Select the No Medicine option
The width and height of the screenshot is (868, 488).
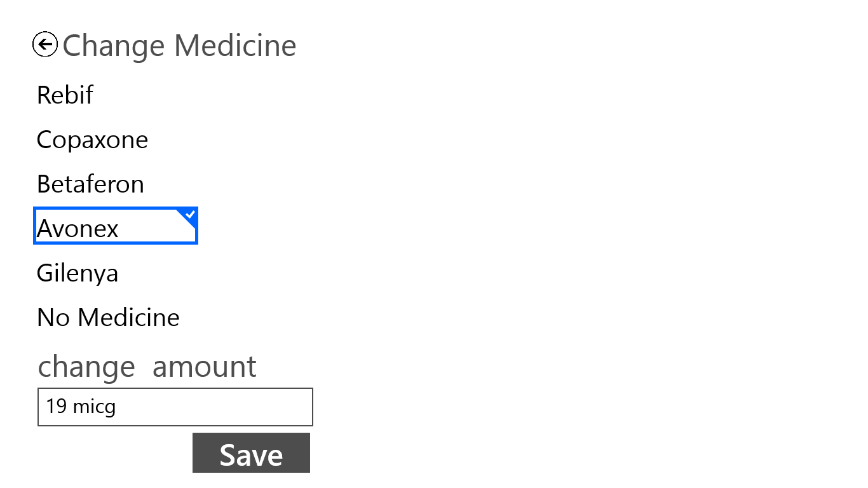click(108, 318)
